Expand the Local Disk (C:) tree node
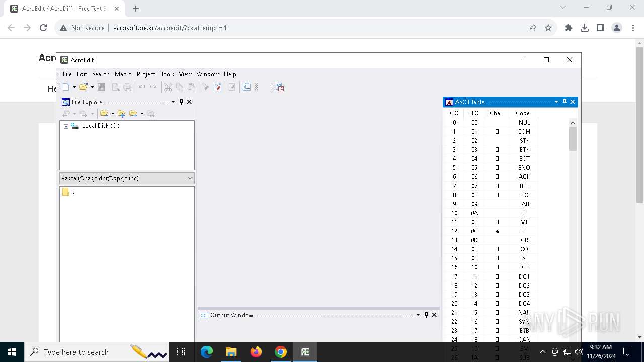The width and height of the screenshot is (644, 362). point(66,126)
